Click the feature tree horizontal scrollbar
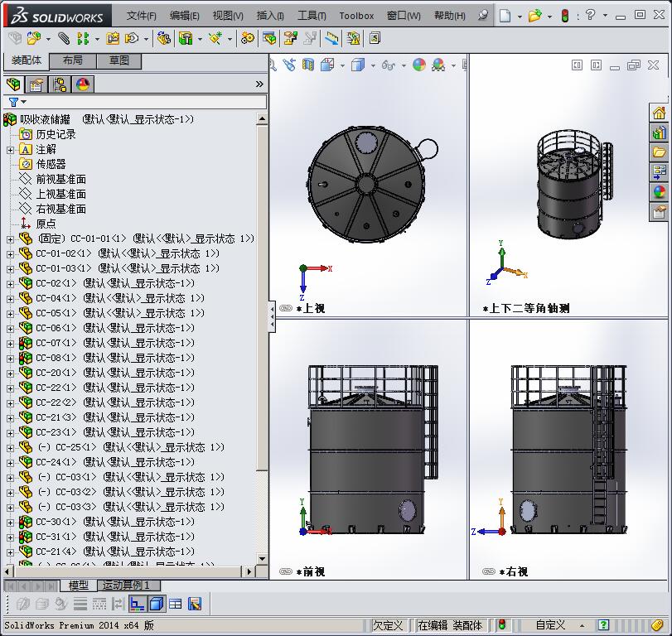This screenshot has width=672, height=636. (x=124, y=571)
